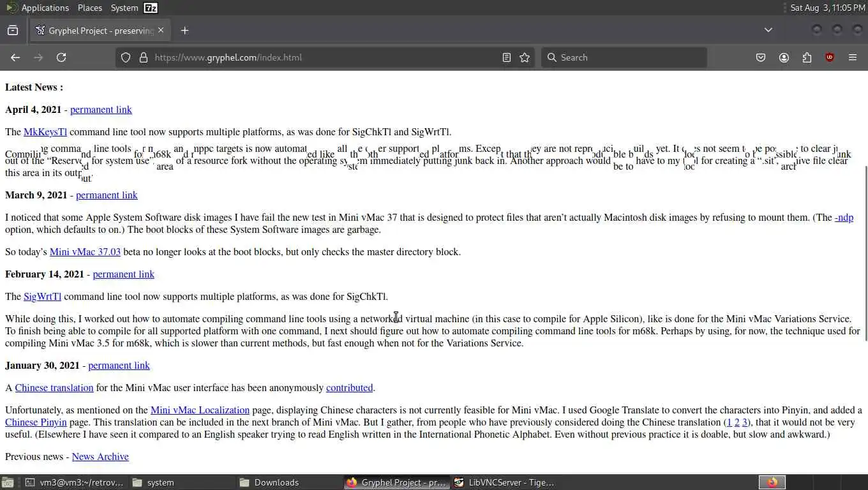Go back to the previous page
This screenshot has height=490, width=868.
(x=15, y=57)
